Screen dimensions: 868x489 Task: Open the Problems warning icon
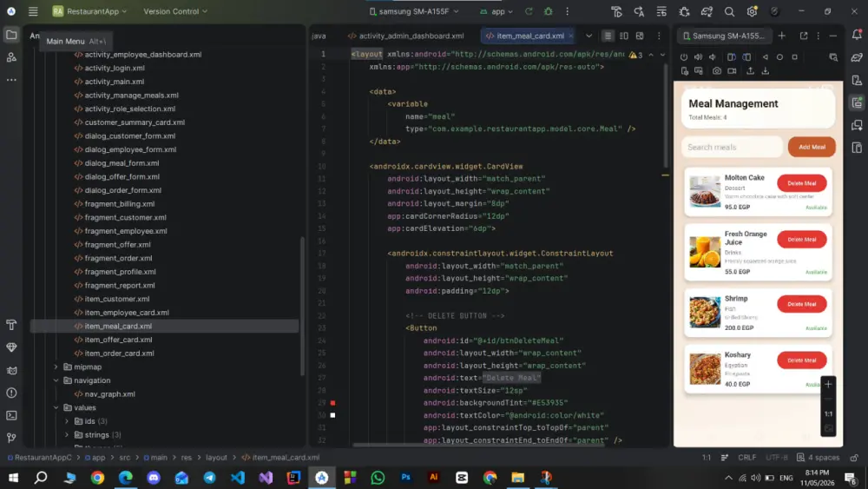(11, 393)
